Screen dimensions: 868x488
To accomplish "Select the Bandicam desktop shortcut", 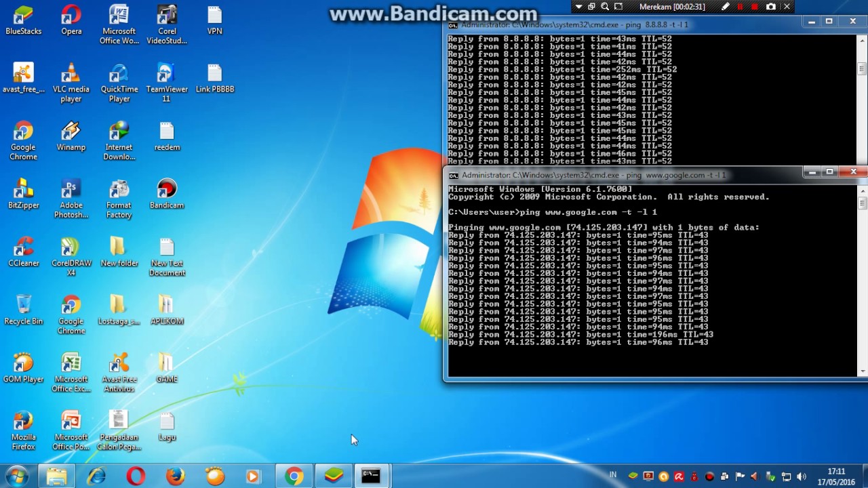I will point(167,195).
